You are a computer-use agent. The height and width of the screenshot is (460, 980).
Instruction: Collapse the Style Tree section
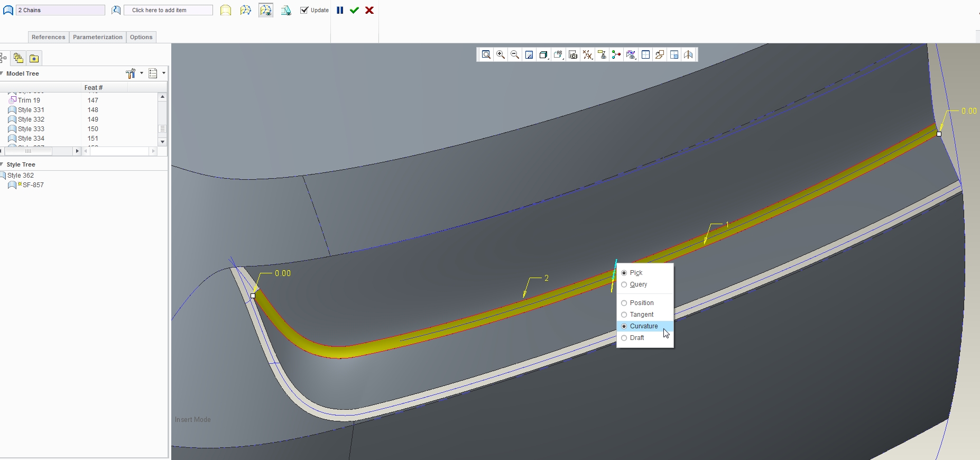(2, 164)
